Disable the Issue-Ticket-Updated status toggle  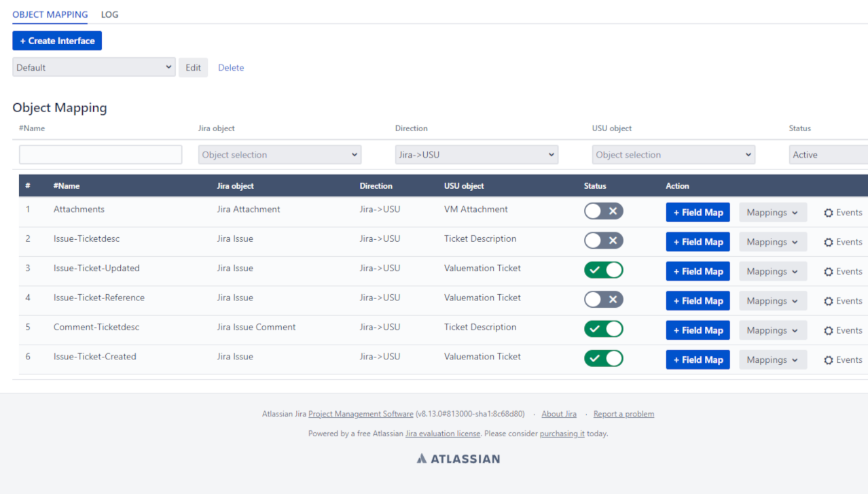(x=604, y=270)
